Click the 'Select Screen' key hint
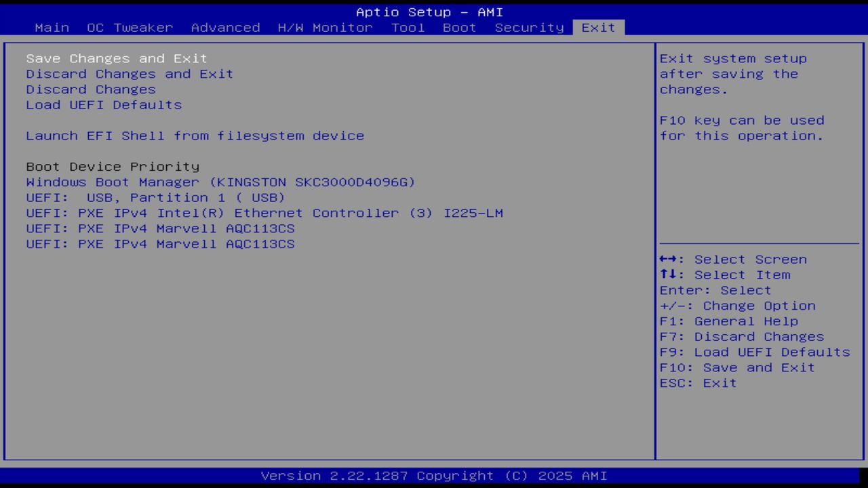Viewport: 868px width, 488px height. 733,260
